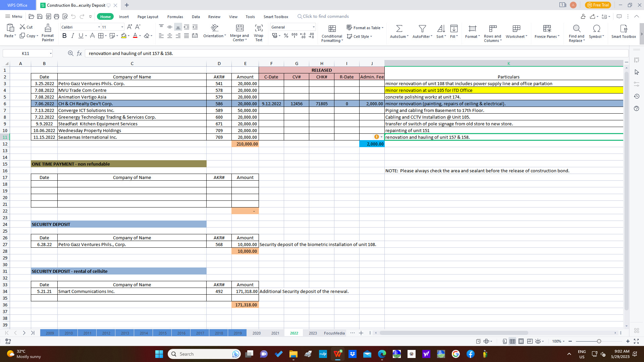Screen dimensions: 644x362
Task: Click the zoom slider handle
Action: [599, 341]
